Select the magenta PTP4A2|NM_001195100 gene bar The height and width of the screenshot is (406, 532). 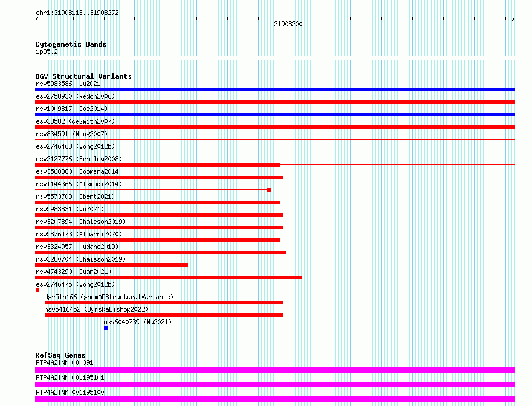point(275,399)
